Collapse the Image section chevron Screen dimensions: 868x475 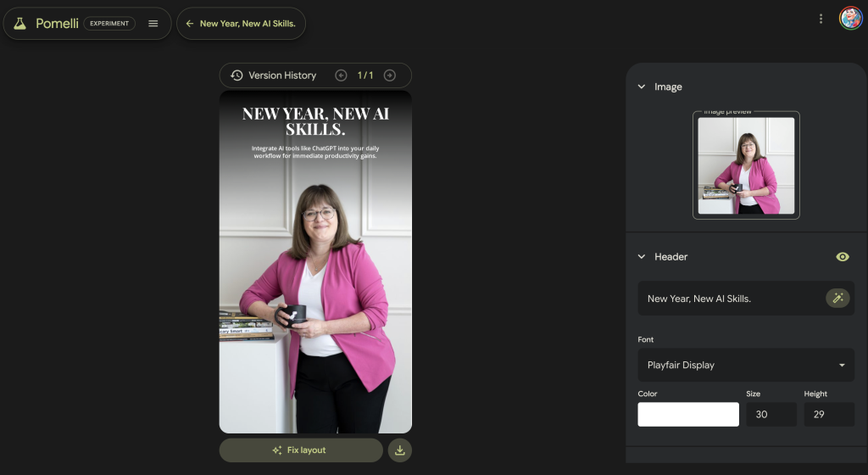(642, 87)
